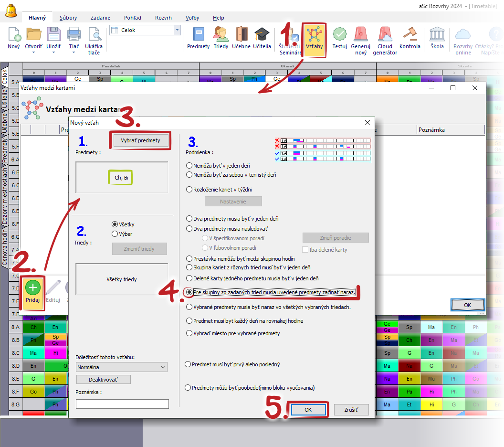Cancel the dialog with Zrušiť
Image resolution: width=504 pixels, height=447 pixels.
point(351,410)
